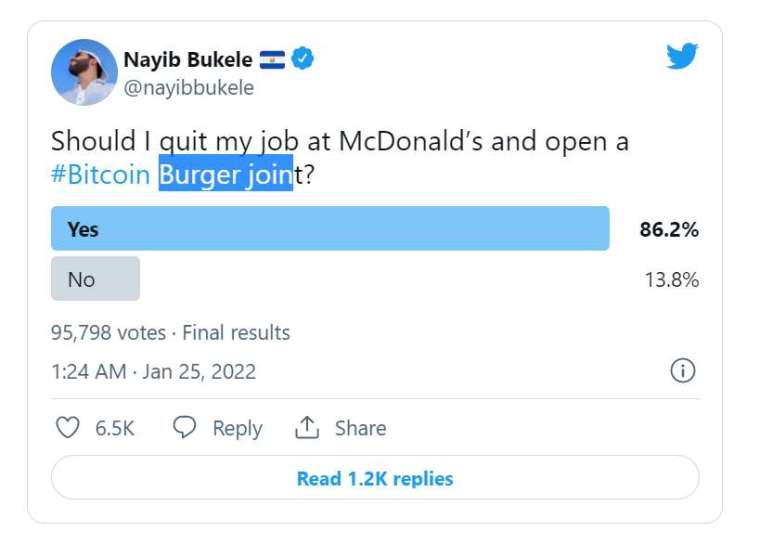
Task: Click the Twitter bird logo
Action: pos(681,56)
